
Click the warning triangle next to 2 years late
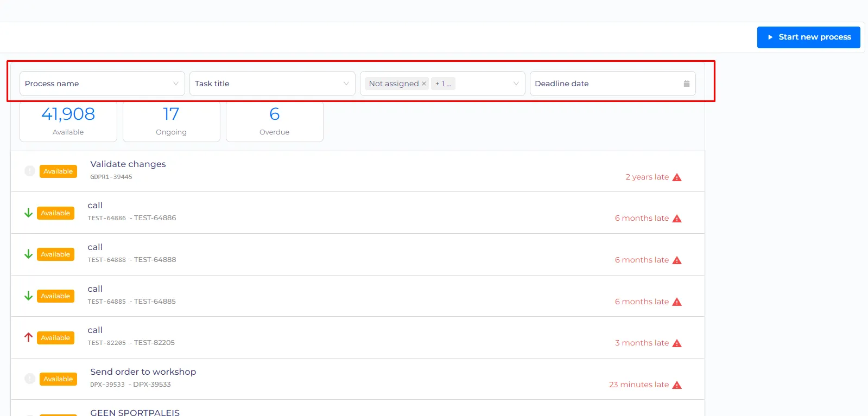click(x=677, y=177)
